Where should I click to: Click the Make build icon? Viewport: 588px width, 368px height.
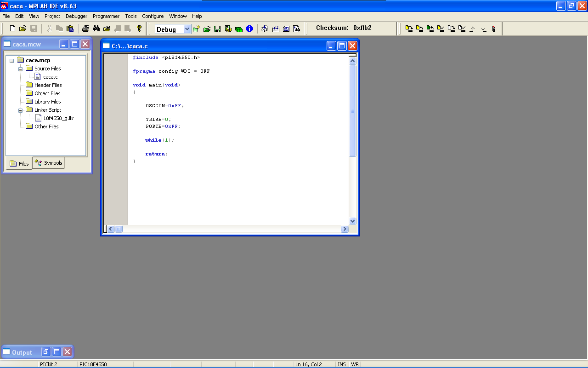265,29
